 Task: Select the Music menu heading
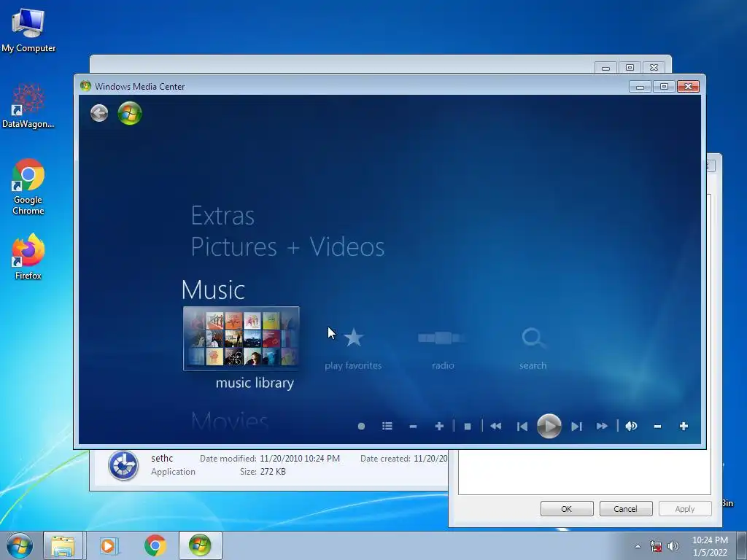(x=214, y=289)
